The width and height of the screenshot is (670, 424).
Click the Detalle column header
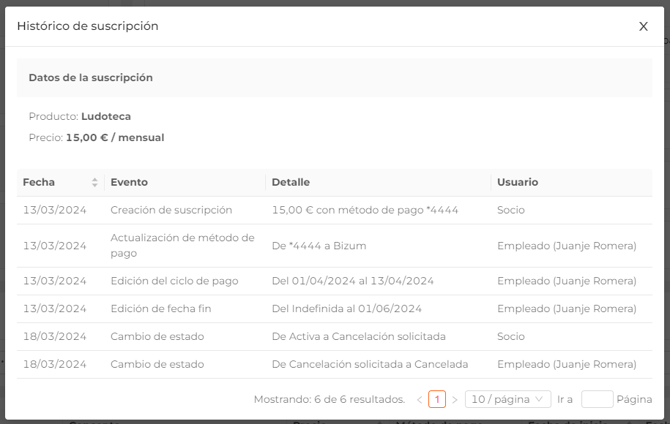click(x=291, y=182)
